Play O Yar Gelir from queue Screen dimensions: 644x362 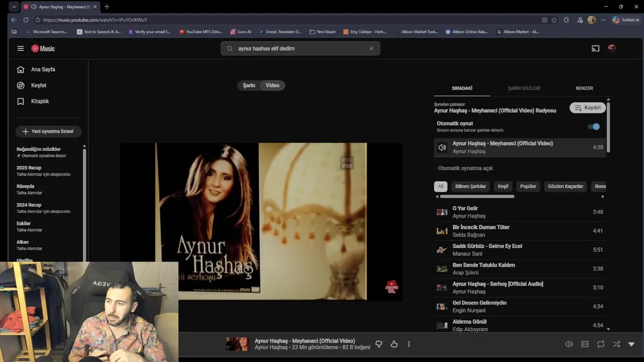520,212
